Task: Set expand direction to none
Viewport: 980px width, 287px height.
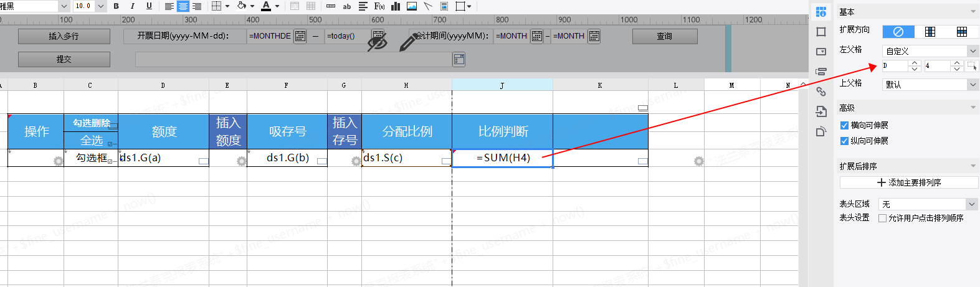Action: 898,31
